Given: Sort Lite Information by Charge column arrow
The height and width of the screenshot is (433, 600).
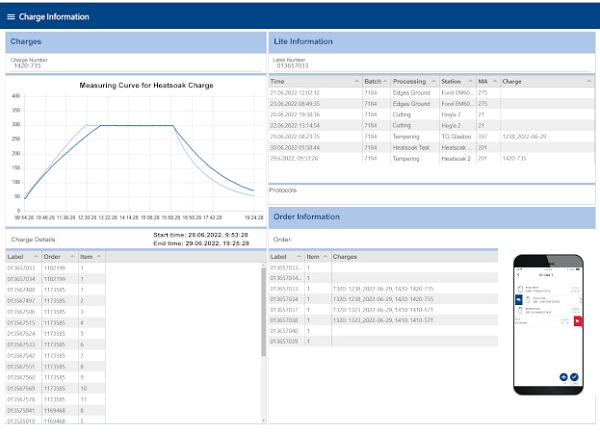Looking at the screenshot, I should (x=589, y=81).
